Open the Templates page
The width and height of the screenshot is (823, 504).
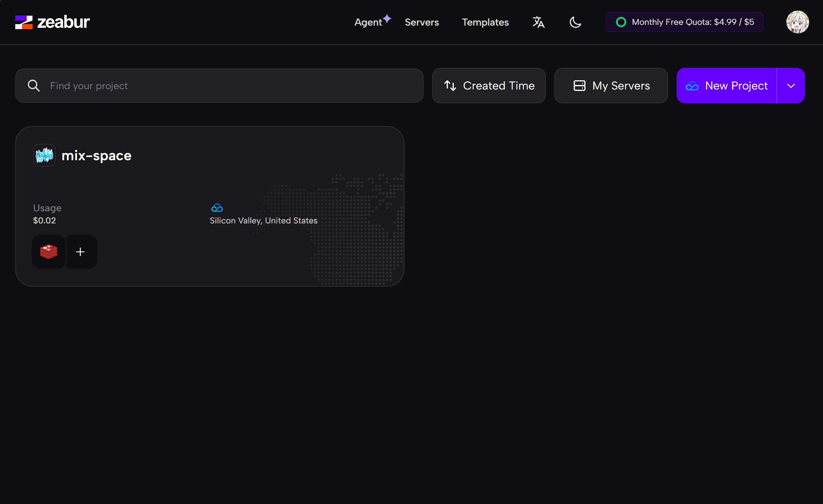[x=485, y=22]
